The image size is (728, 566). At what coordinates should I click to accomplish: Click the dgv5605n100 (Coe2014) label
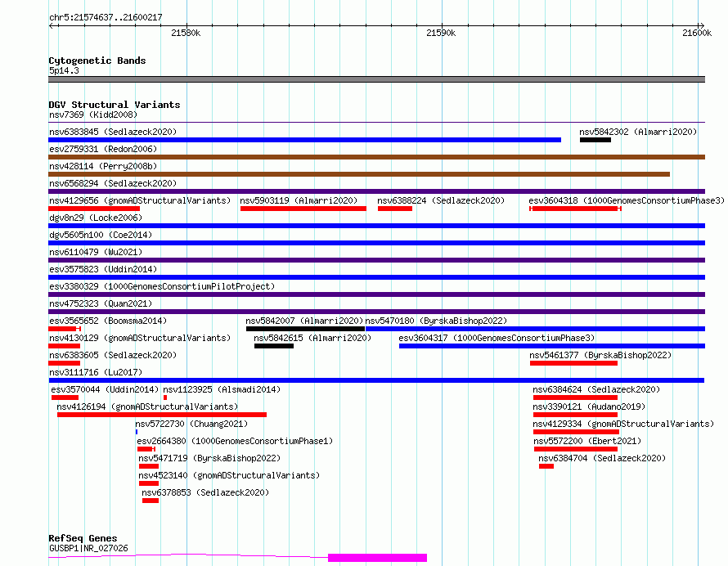(101, 235)
